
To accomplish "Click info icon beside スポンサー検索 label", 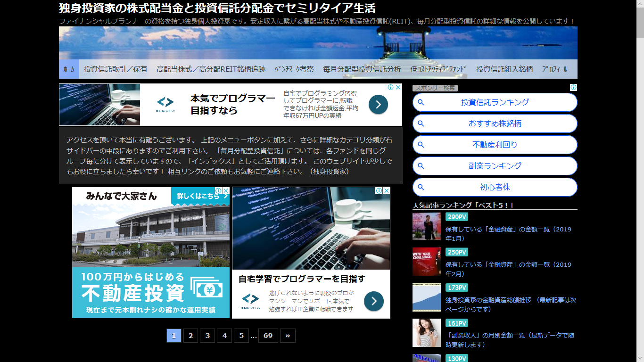I will pos(574,88).
